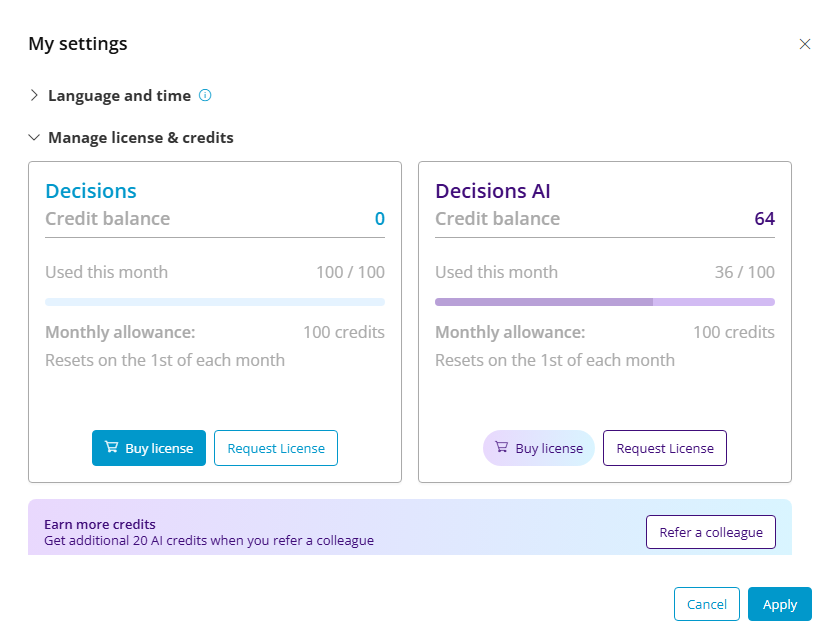Click 'Get additional 20 AI credits' text
The width and height of the screenshot is (830, 639).
[x=209, y=541]
